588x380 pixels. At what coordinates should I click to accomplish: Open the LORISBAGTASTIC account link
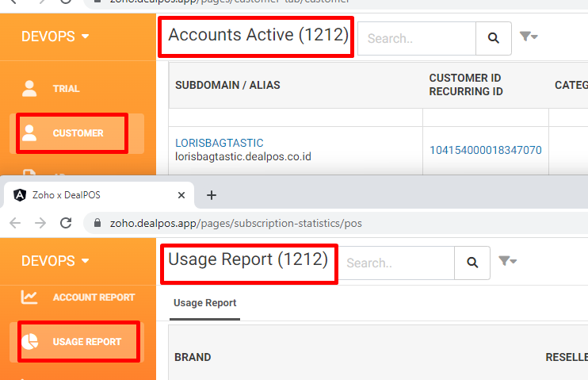coord(220,143)
